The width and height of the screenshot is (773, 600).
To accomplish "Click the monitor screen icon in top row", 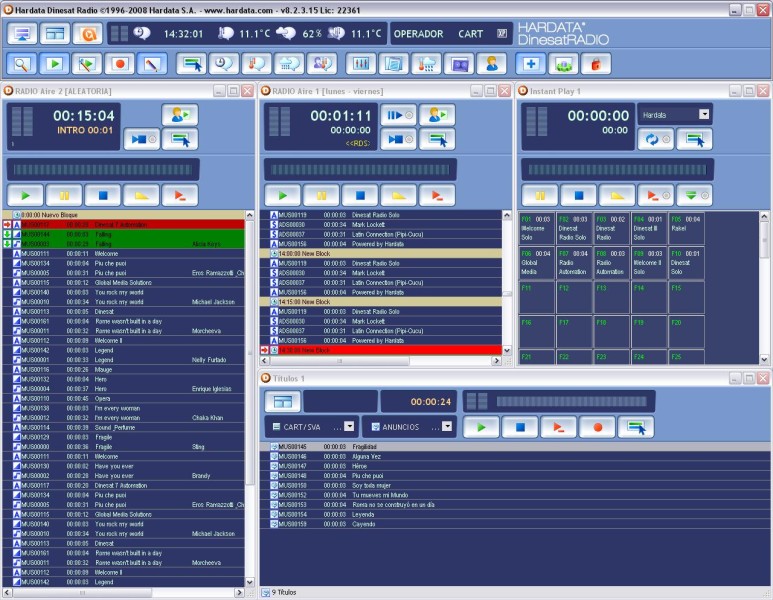I will [22, 34].
